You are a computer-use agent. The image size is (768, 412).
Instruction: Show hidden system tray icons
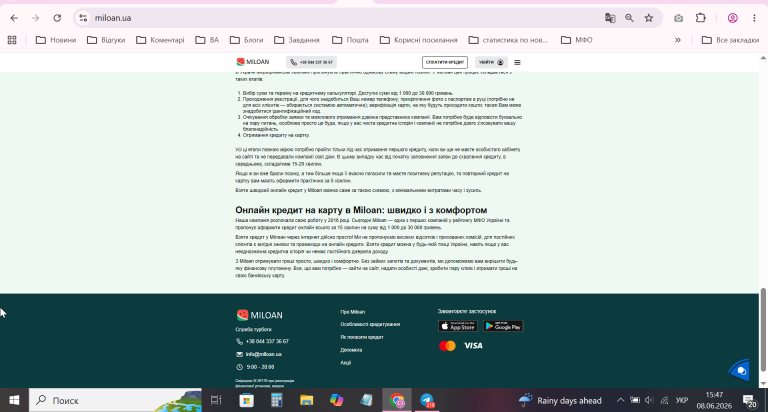point(621,400)
